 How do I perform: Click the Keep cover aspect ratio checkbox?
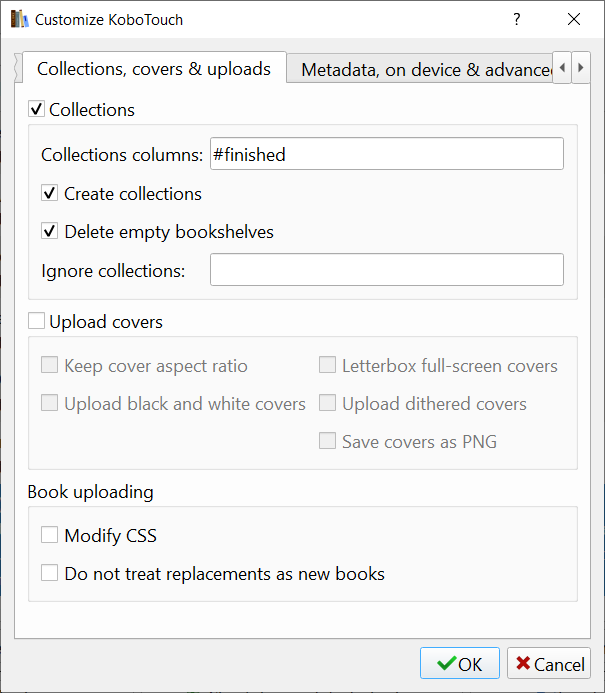(49, 366)
